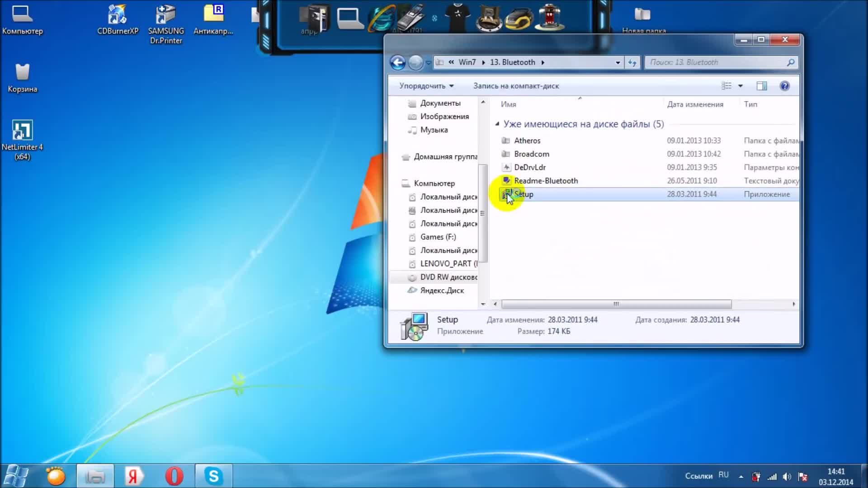
Task: Expand the Упорядочить dropdown menu
Action: click(426, 86)
